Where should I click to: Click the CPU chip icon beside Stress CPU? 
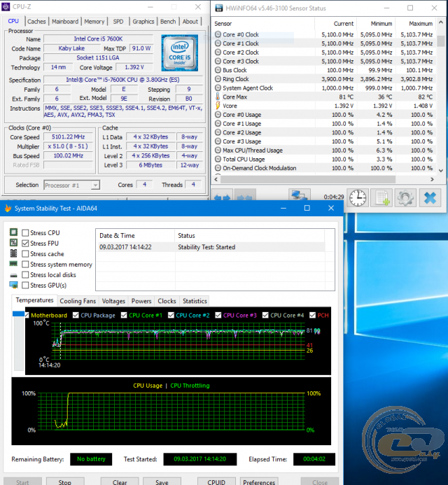(x=13, y=232)
